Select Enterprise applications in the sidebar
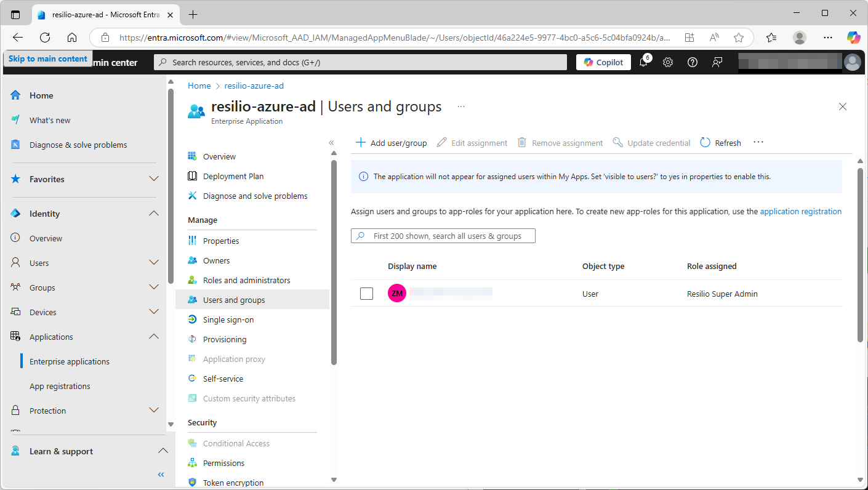Viewport: 868px width, 490px height. click(70, 361)
